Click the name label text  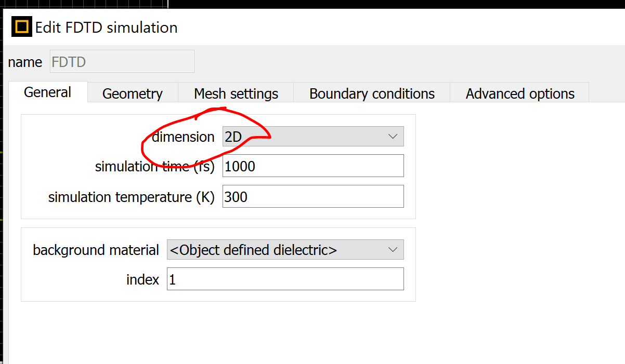[25, 62]
